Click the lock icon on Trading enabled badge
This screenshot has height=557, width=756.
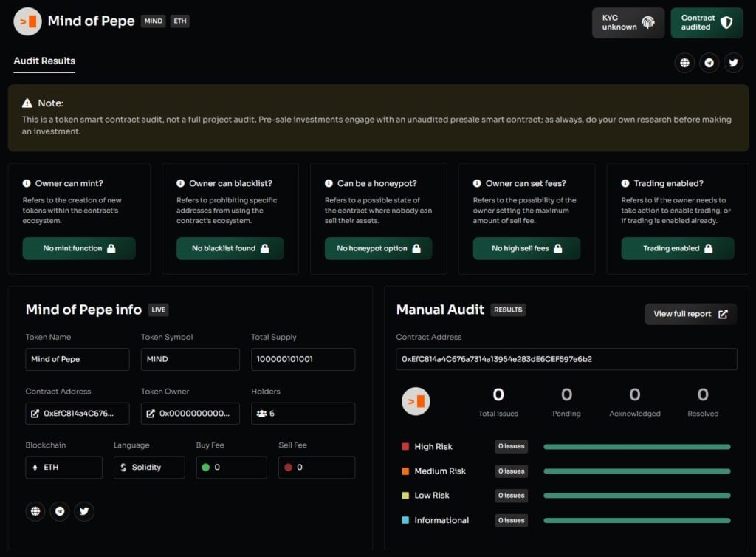pos(708,248)
